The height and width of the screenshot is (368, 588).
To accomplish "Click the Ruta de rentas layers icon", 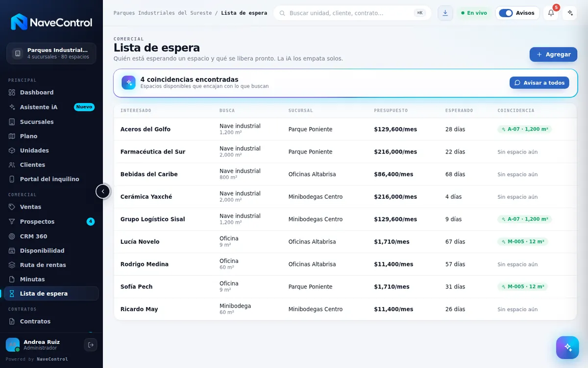I will (x=12, y=265).
